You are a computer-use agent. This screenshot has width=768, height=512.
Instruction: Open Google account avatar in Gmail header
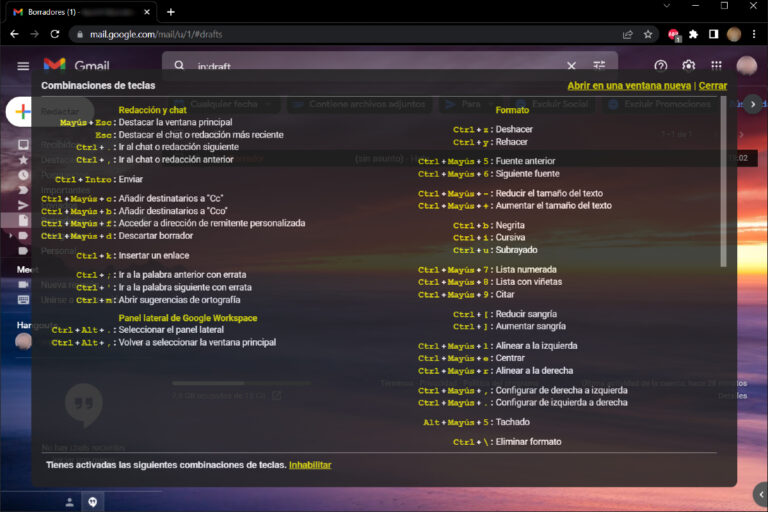coord(746,66)
